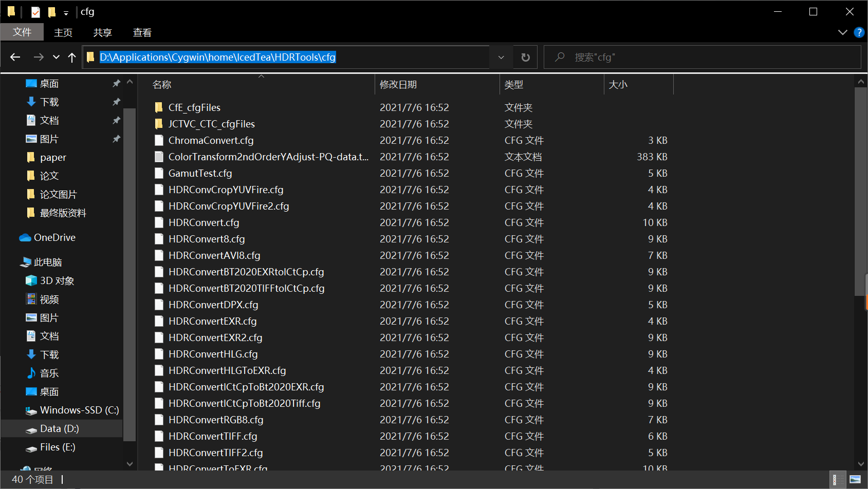Viewport: 868px width, 489px height.
Task: Click the back navigation arrow
Action: pyautogui.click(x=15, y=57)
